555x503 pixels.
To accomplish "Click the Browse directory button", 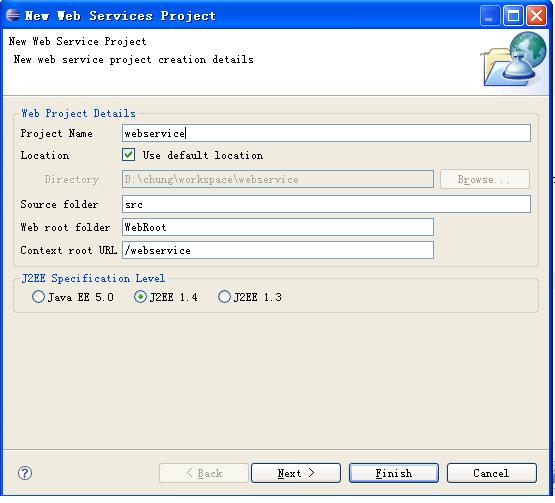I will coord(485,179).
